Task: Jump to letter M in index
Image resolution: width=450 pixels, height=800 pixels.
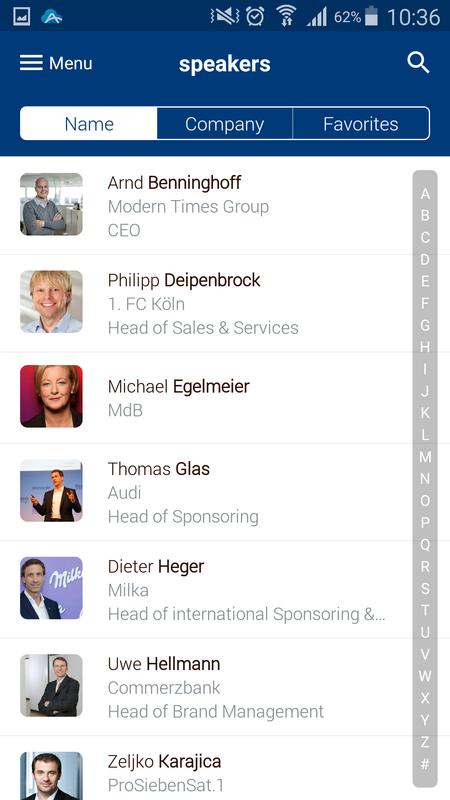Action: coord(425,457)
